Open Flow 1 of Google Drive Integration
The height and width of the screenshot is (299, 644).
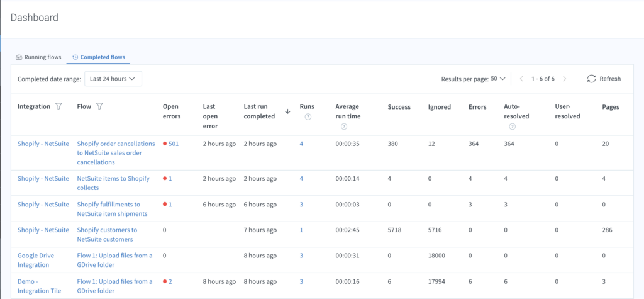[x=114, y=260]
